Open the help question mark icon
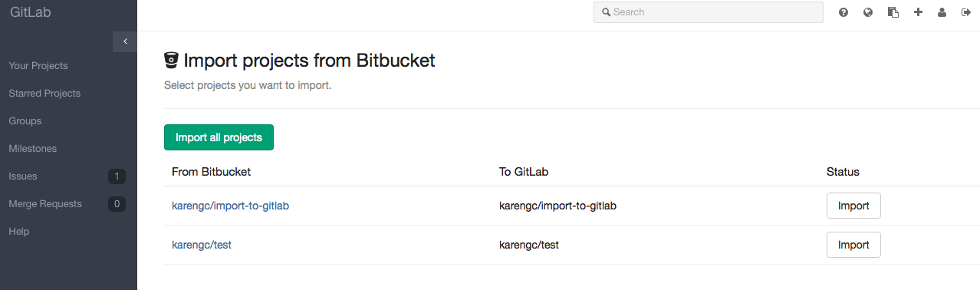The image size is (980, 290). [844, 12]
